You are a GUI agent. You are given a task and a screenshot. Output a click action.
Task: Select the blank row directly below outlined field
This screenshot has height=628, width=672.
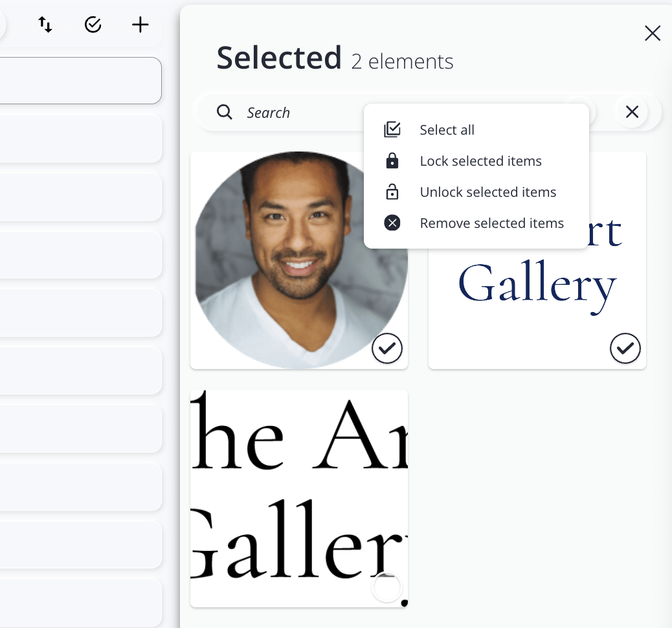[x=79, y=139]
